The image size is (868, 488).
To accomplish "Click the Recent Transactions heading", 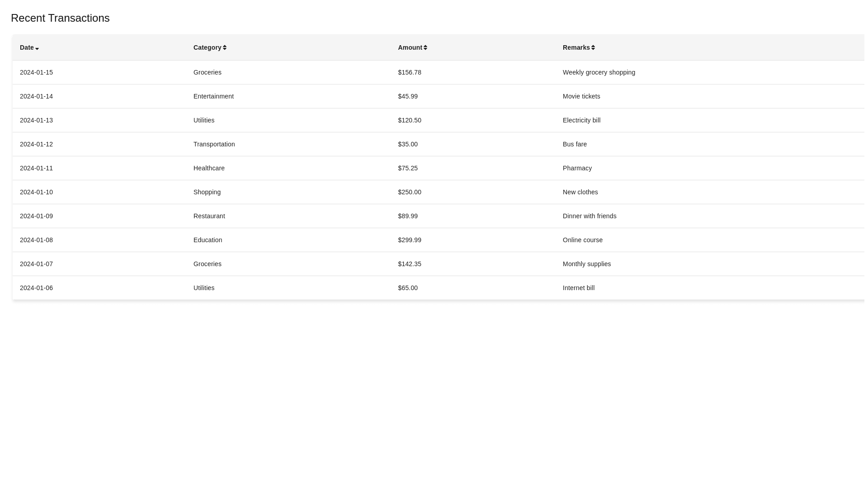I will 60,18.
